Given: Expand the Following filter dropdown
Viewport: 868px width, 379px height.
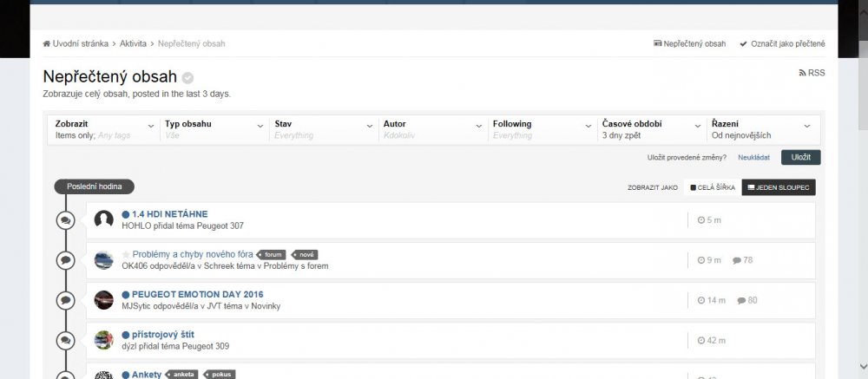Looking at the screenshot, I should click(542, 129).
